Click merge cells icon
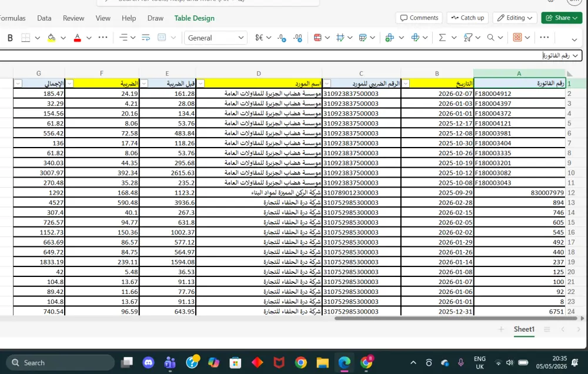 162,38
